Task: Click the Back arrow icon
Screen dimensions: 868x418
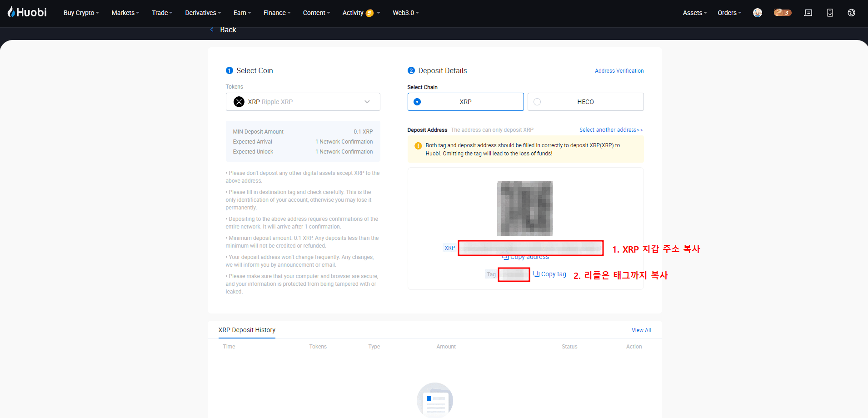Action: click(x=212, y=30)
